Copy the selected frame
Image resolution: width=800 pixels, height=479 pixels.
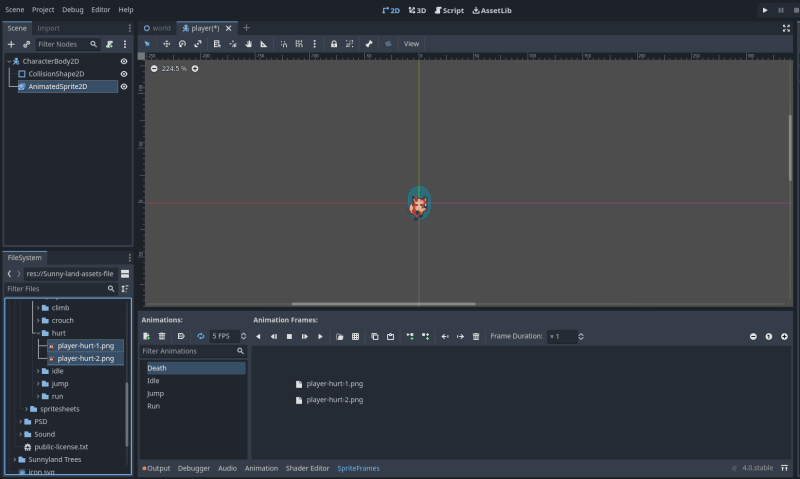coord(374,337)
